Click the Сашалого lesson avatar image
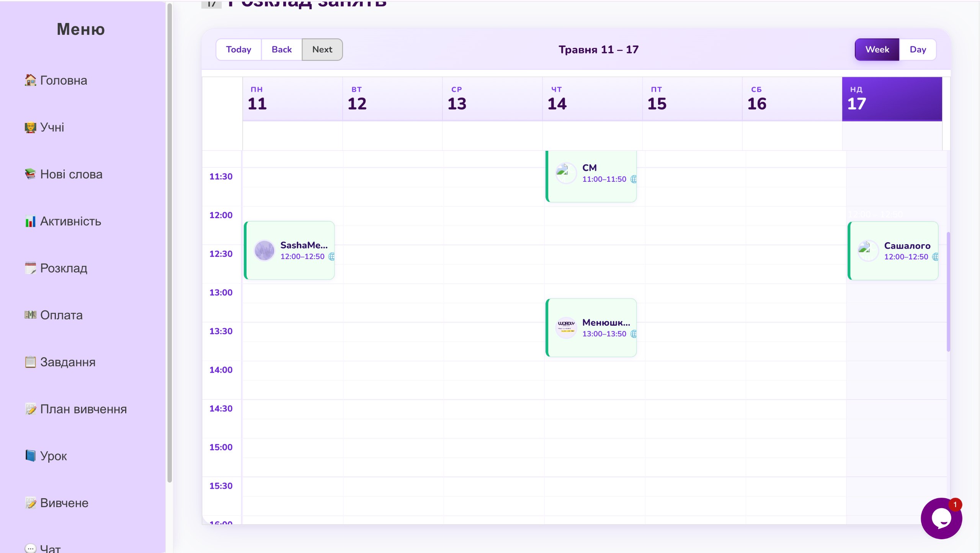980x553 pixels. (x=868, y=251)
